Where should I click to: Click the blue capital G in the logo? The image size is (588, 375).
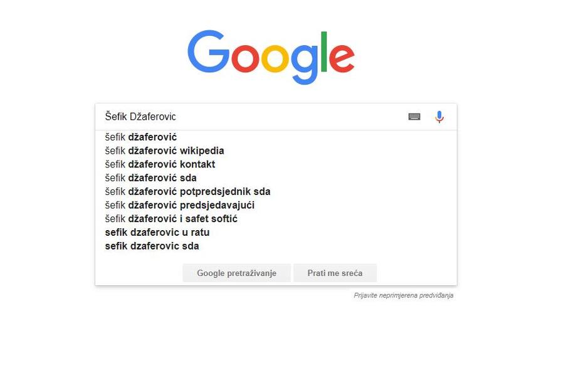point(207,53)
